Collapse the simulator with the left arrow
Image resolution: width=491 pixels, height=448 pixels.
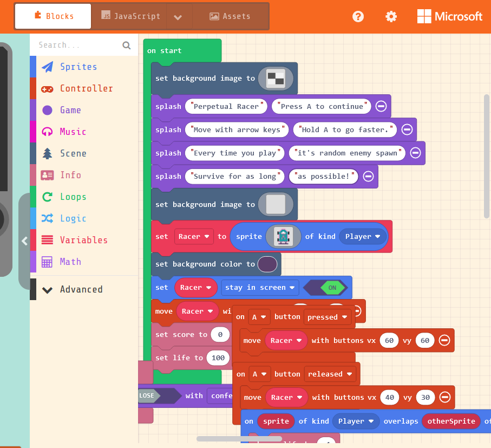pyautogui.click(x=24, y=241)
